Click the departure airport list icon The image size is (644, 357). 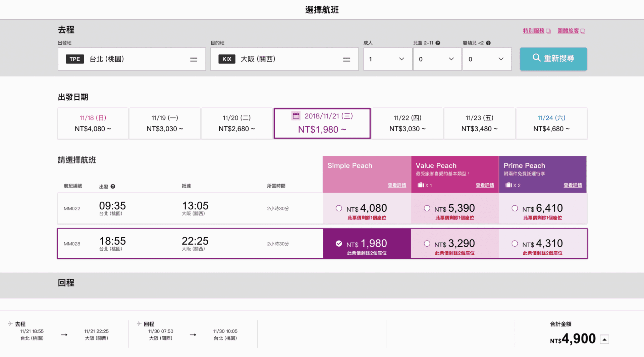[194, 59]
